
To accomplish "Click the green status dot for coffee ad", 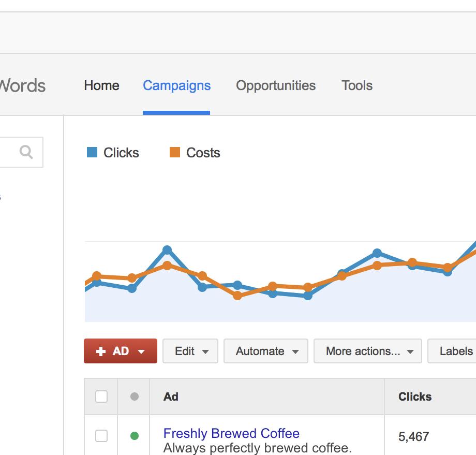I will click(135, 436).
